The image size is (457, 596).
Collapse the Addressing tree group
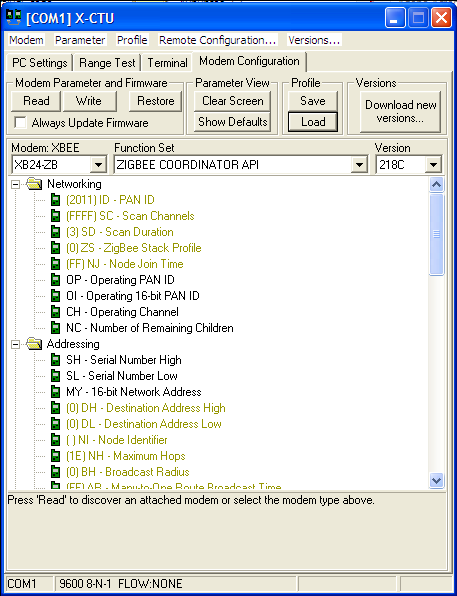click(15, 344)
